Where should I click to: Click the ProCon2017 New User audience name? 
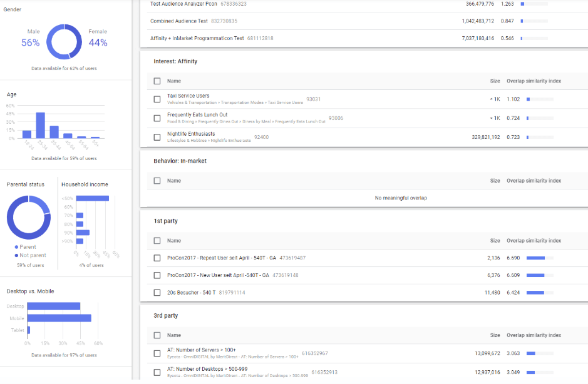click(218, 275)
